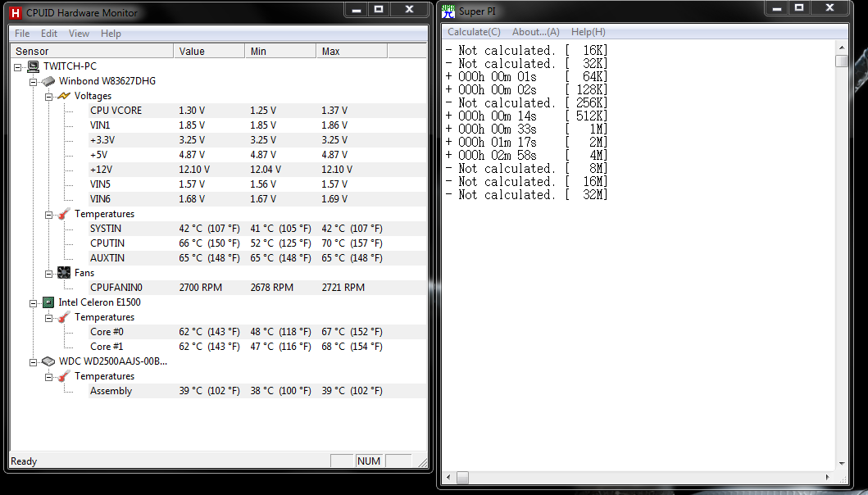Click the Super PI horizontal scrollbar thumb

[462, 477]
